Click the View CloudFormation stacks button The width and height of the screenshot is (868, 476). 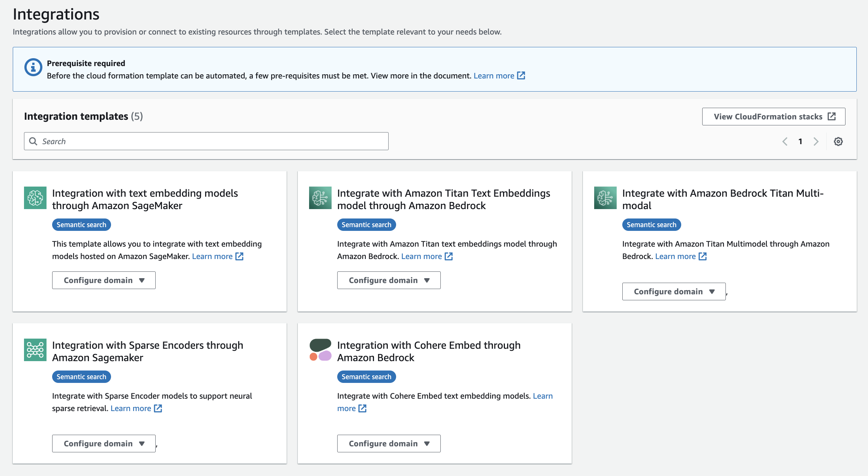(x=773, y=117)
